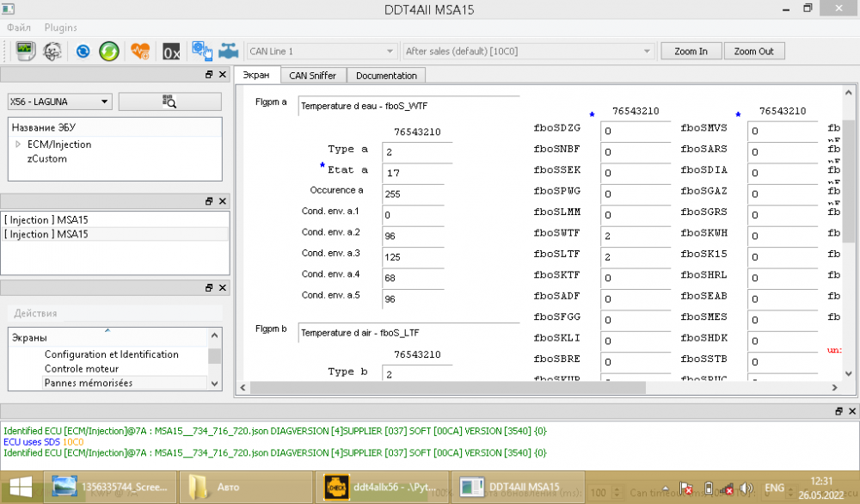860x504 pixels.
Task: Switch to the CAN Sniffer tab
Action: tap(313, 76)
